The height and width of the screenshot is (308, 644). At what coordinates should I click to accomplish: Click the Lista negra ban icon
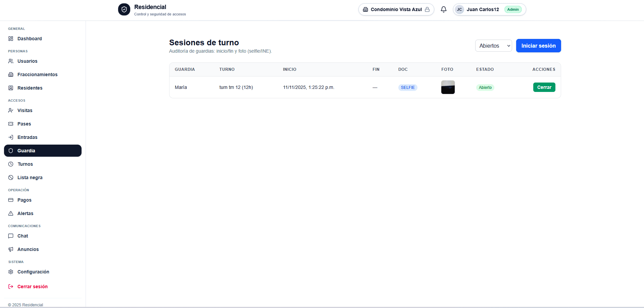(x=11, y=177)
